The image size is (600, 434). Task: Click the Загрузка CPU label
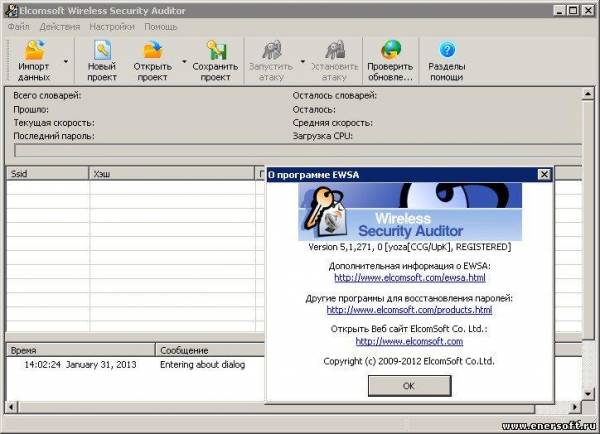click(x=323, y=136)
